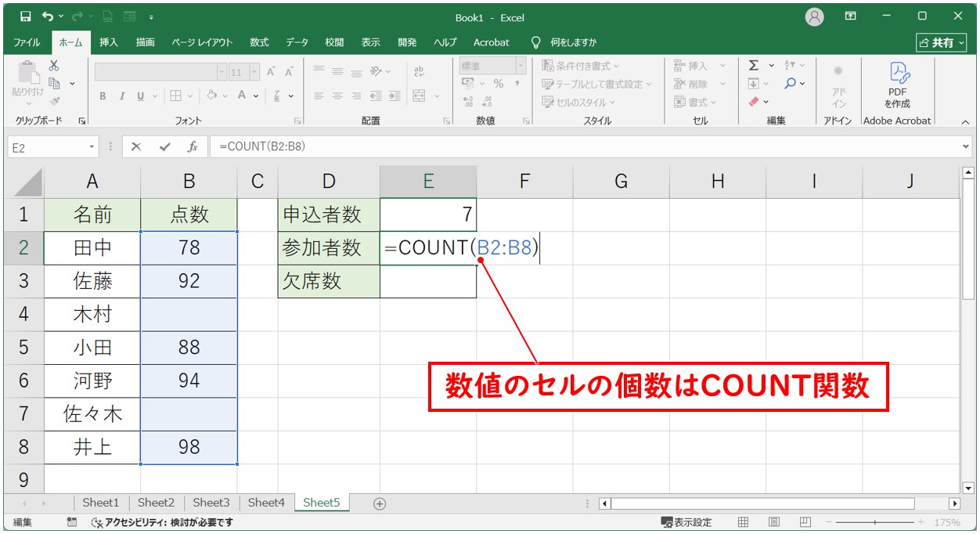This screenshot has height=534, width=980.
Task: Open the ファイル menu
Action: tap(26, 42)
